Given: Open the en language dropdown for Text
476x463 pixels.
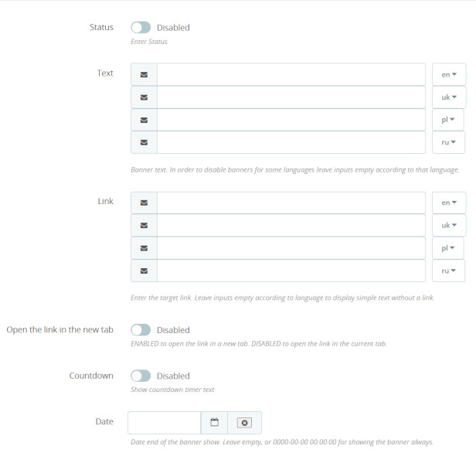Looking at the screenshot, I should (449, 74).
